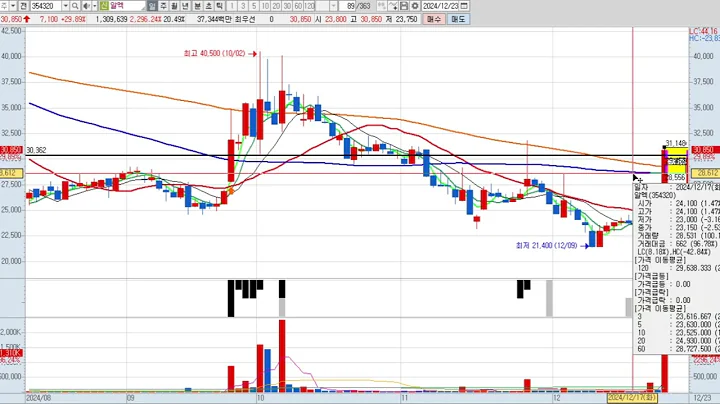
Task: Click the date field 2024/12/23
Action: [440, 6]
